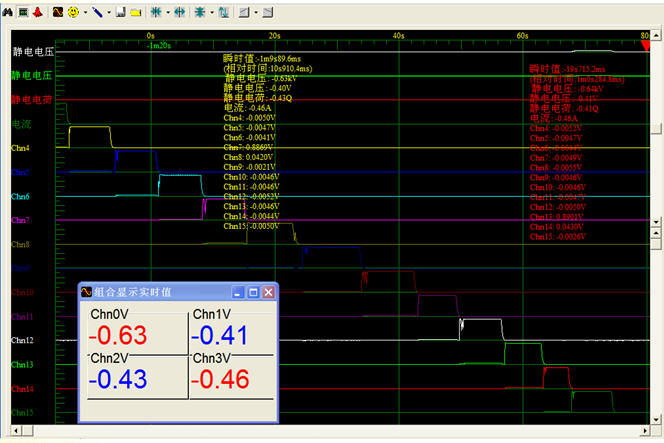Click the Chn1V value -0.41

(x=220, y=335)
